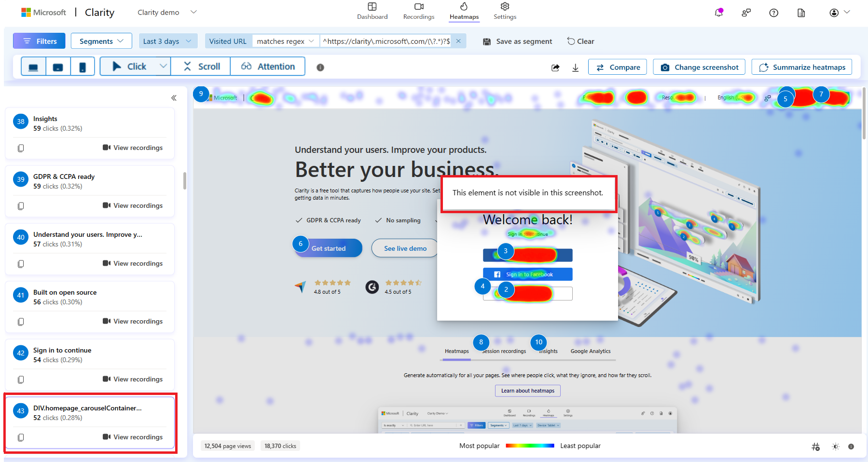
Task: Collapse the left element list panel
Action: 174,97
